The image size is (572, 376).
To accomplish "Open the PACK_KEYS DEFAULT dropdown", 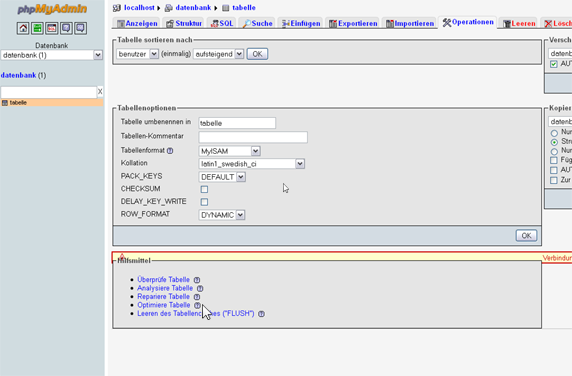I will click(x=222, y=177).
